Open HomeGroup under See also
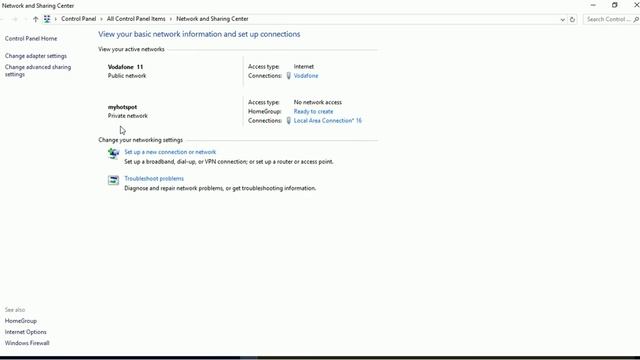Screen dimensions: 640x360 pos(21,321)
